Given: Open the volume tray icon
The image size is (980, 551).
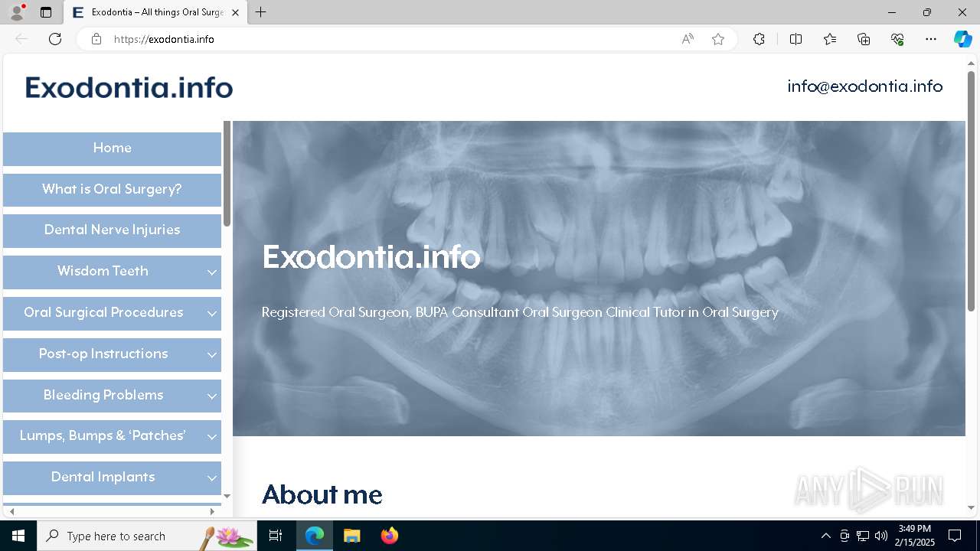Looking at the screenshot, I should point(881,536).
